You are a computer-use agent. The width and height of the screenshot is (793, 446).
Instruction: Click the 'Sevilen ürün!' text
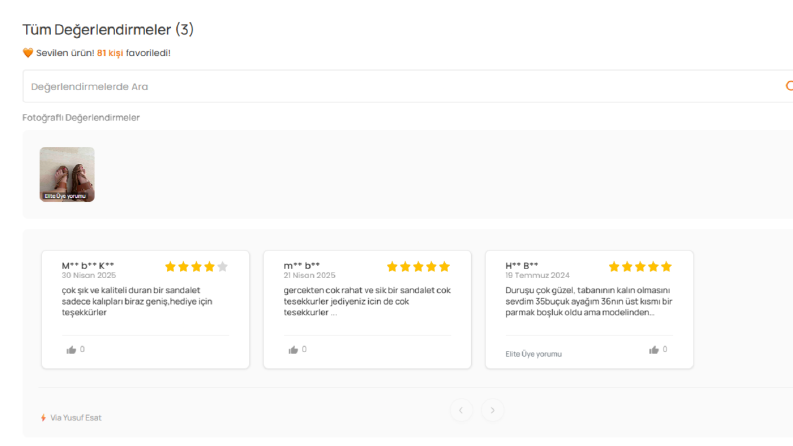(65, 53)
